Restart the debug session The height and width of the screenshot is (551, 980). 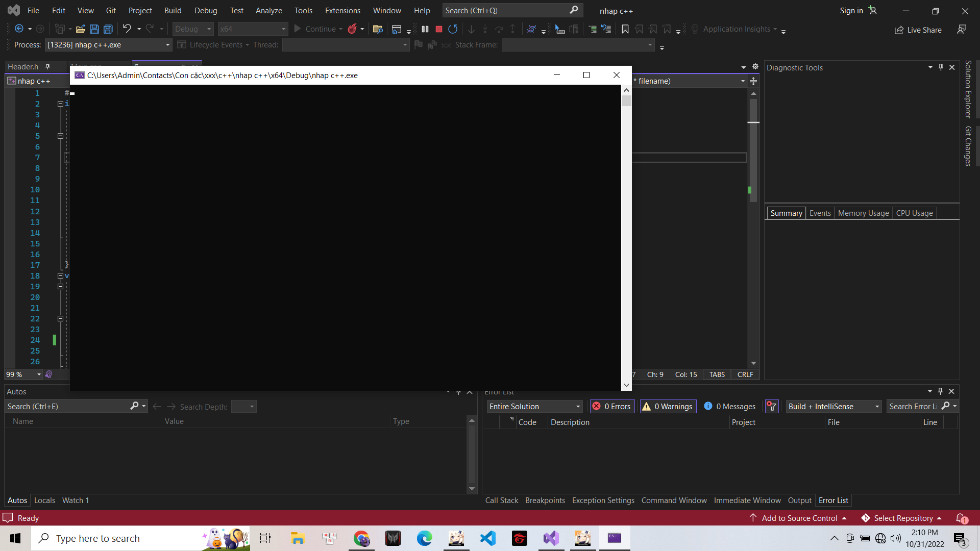click(x=453, y=29)
